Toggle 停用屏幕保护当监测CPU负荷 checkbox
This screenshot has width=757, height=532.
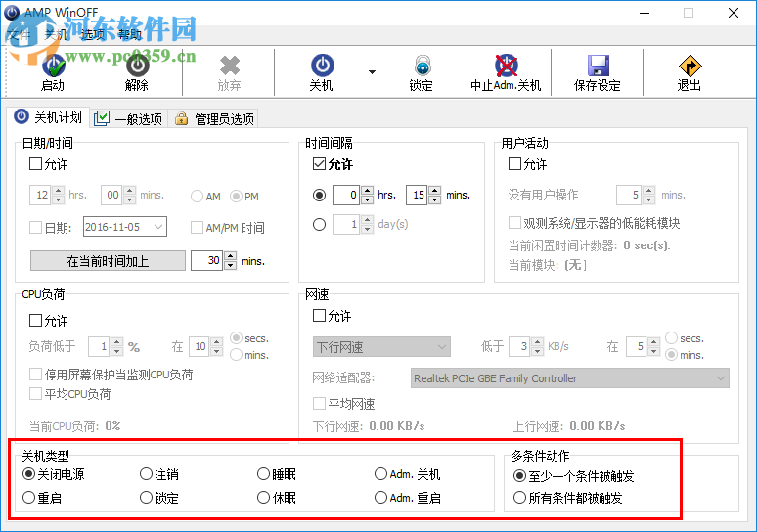coord(36,375)
